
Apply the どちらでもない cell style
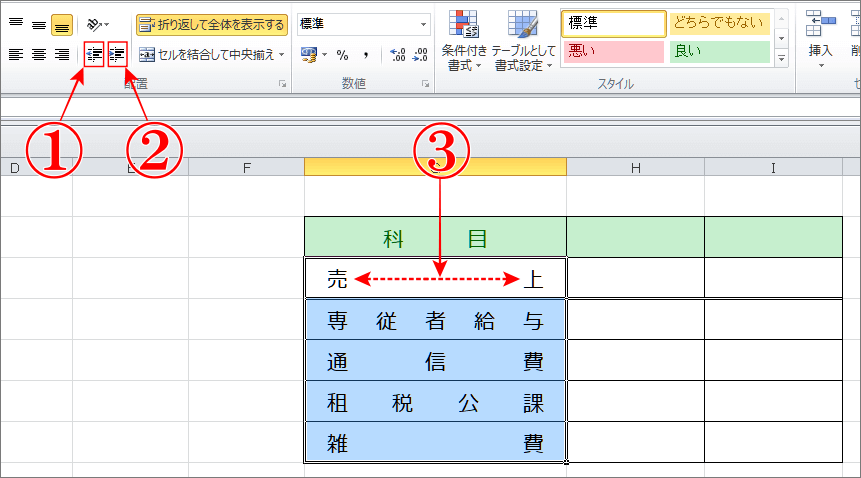tap(719, 24)
